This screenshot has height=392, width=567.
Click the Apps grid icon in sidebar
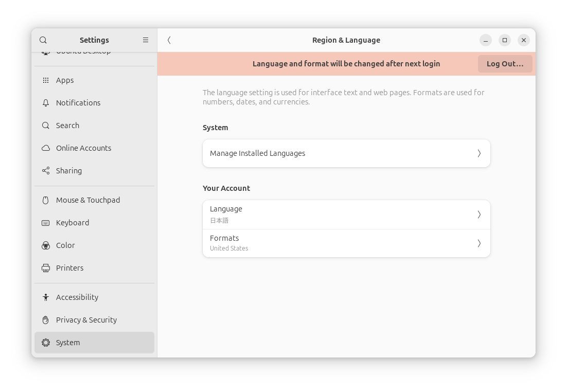point(46,80)
